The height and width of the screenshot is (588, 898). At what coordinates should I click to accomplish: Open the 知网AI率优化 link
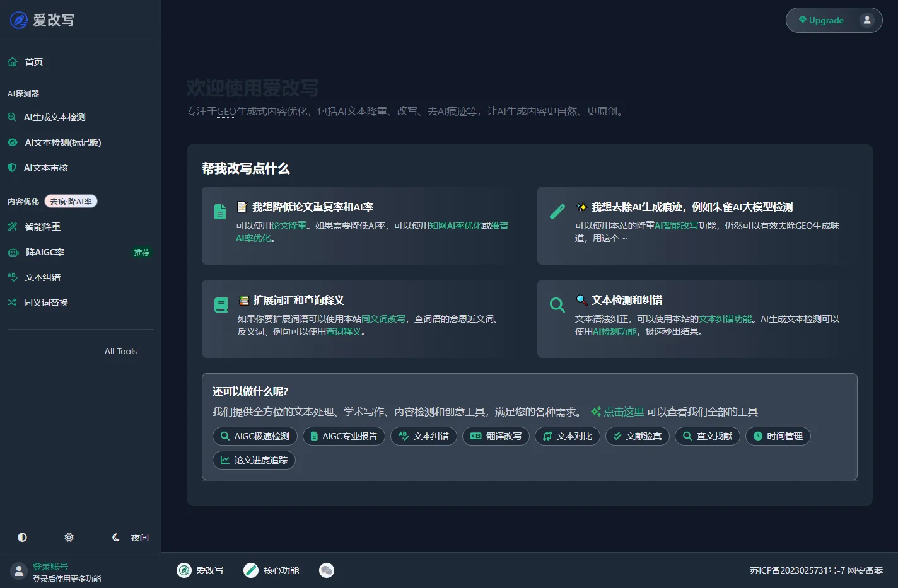[455, 226]
